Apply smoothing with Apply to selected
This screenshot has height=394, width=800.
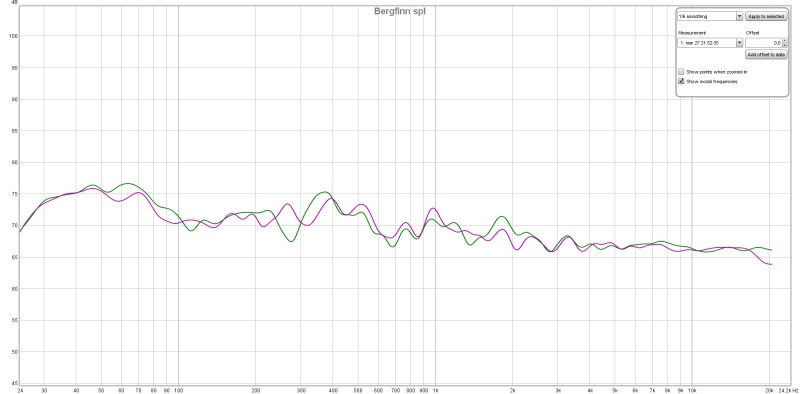click(766, 16)
